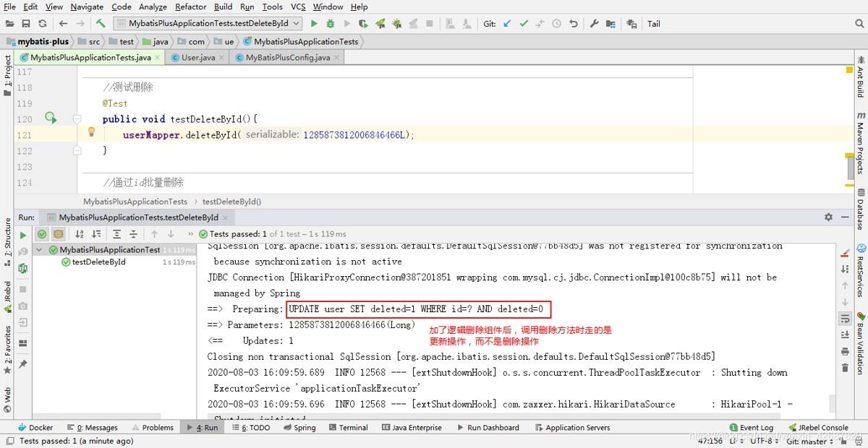Open the Refactor menu

pos(191,7)
